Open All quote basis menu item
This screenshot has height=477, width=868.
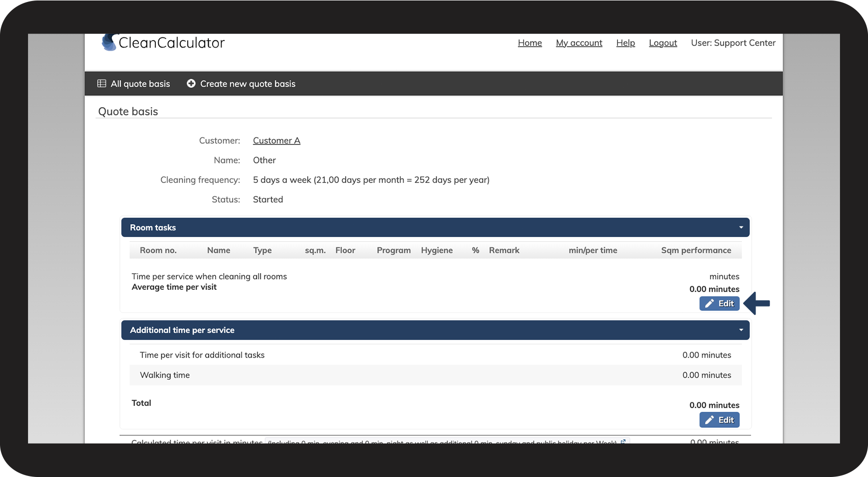click(134, 84)
